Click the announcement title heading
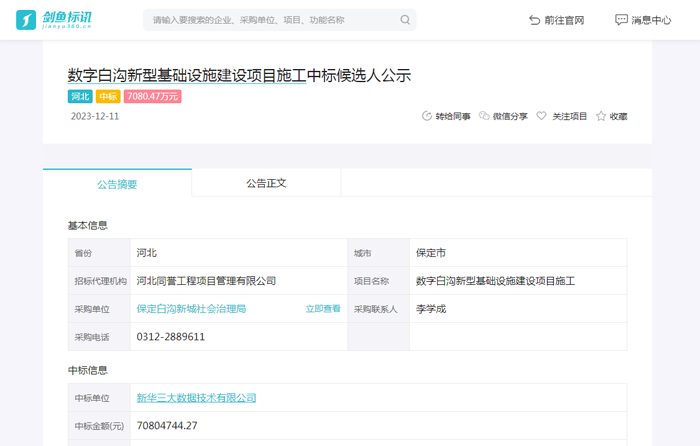Screen dimensions: 700x446 (x=239, y=75)
